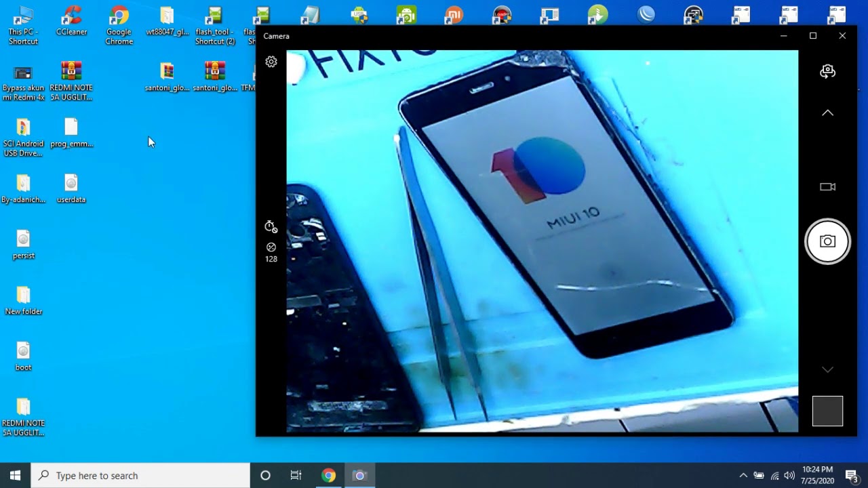Select the Google Chrome desktop icon
Viewport: 868px width, 488px height.
119,26
